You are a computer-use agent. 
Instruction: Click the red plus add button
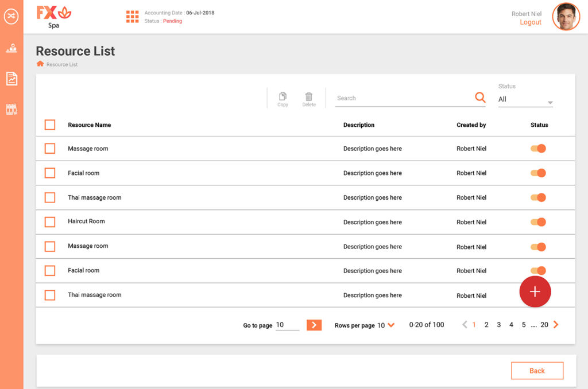pos(535,291)
